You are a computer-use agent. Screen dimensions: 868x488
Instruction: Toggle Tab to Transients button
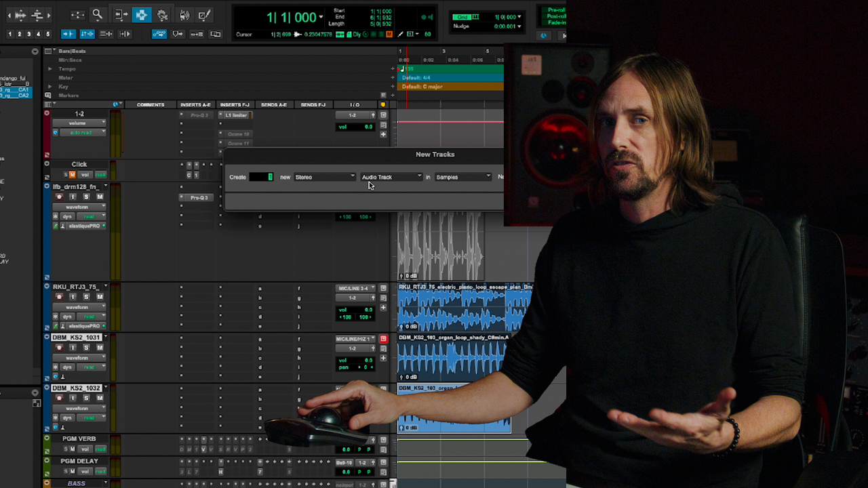point(68,34)
